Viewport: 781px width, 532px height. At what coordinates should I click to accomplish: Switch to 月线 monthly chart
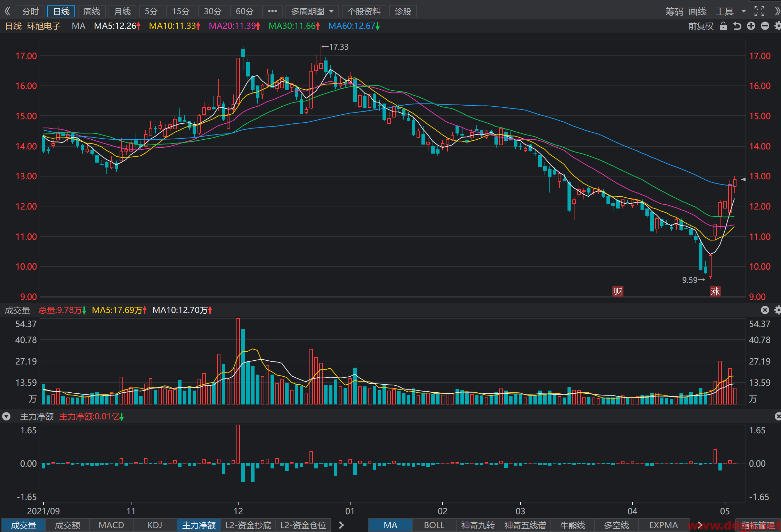(x=122, y=11)
